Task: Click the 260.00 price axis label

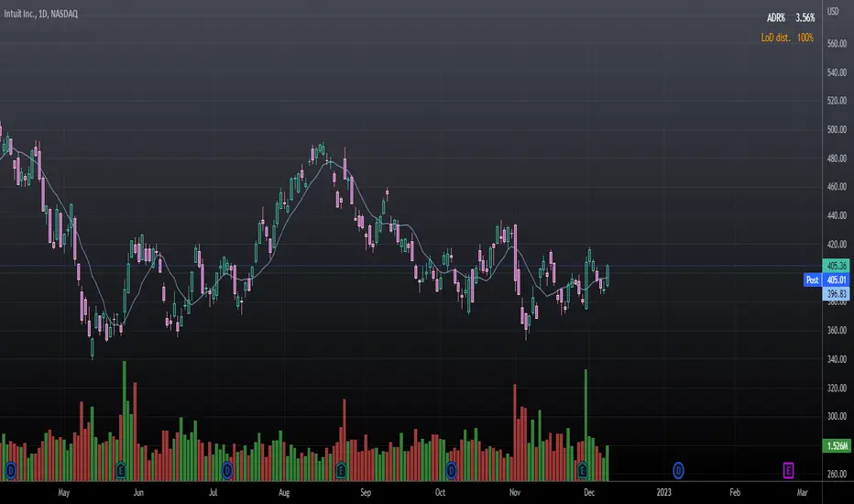Action: [837, 474]
